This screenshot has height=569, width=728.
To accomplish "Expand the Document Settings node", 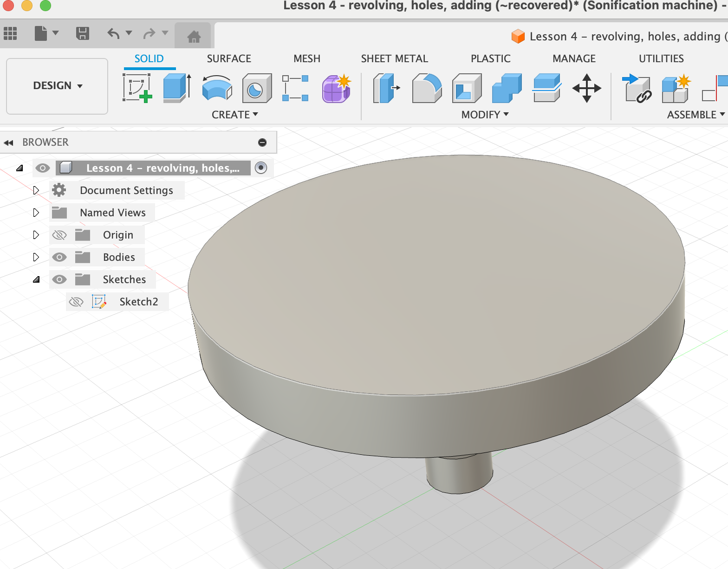I will tap(36, 190).
